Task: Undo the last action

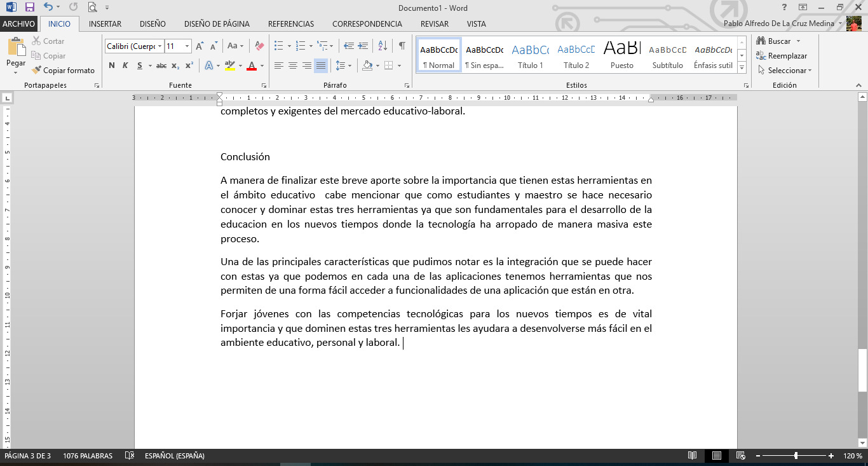Action: coord(48,8)
